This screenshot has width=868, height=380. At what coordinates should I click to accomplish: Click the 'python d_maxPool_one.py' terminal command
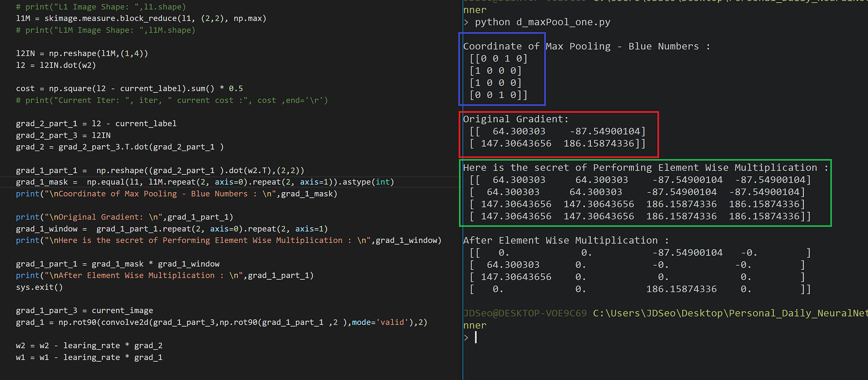click(542, 22)
